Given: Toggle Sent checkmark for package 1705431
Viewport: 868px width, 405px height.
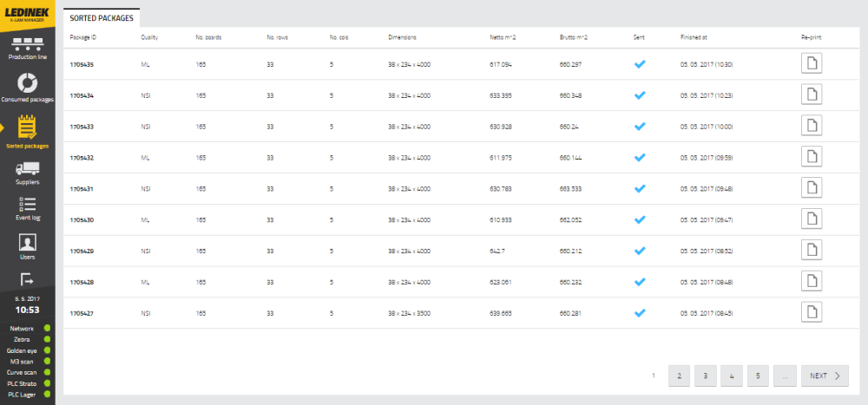Looking at the screenshot, I should coord(640,188).
